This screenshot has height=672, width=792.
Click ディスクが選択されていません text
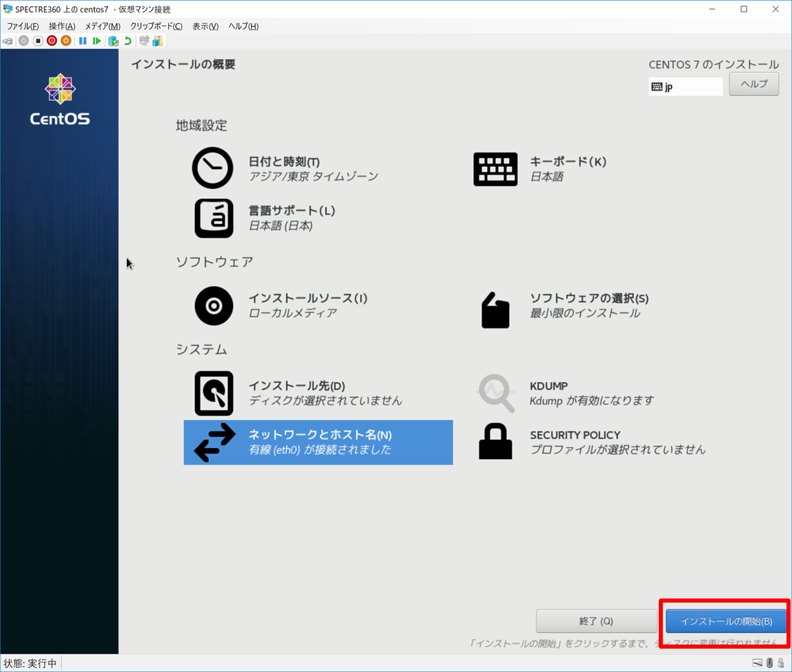(326, 401)
